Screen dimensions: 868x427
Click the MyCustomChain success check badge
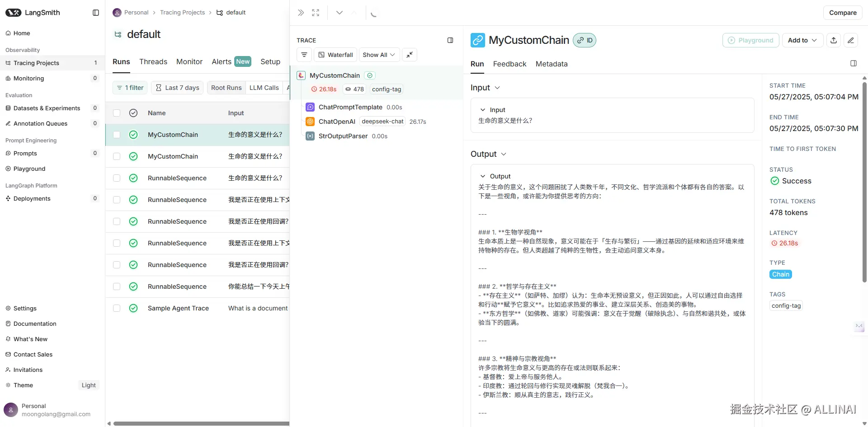click(x=370, y=75)
